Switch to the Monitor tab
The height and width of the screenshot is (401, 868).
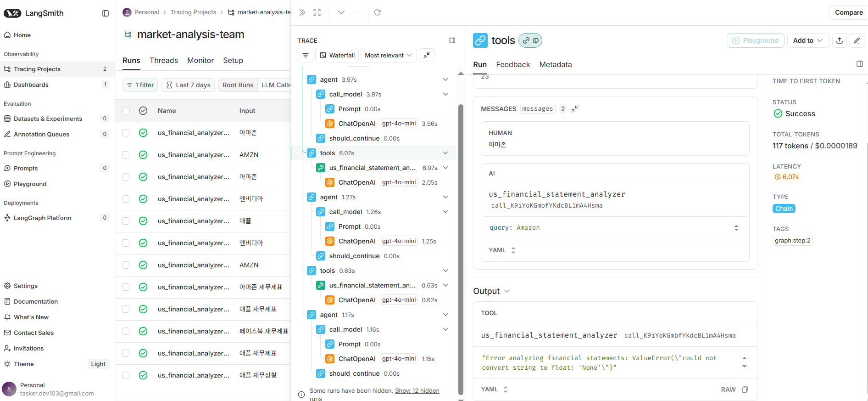point(200,60)
